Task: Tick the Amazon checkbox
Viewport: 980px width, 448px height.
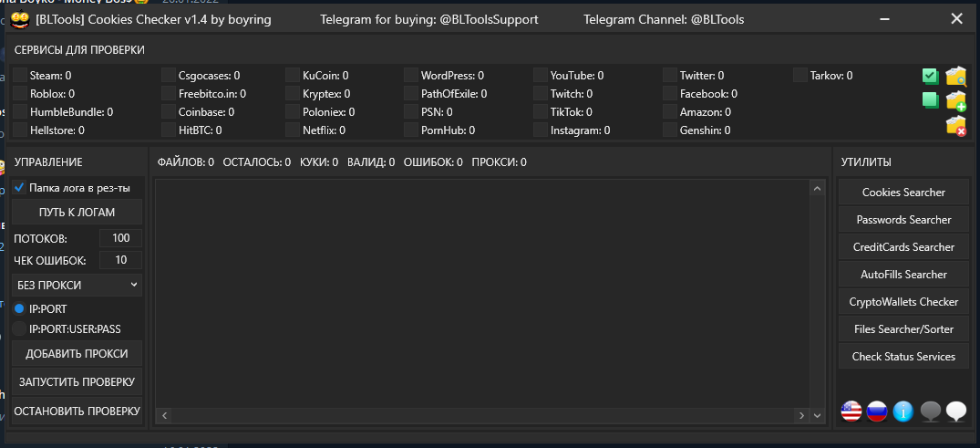Action: point(670,112)
